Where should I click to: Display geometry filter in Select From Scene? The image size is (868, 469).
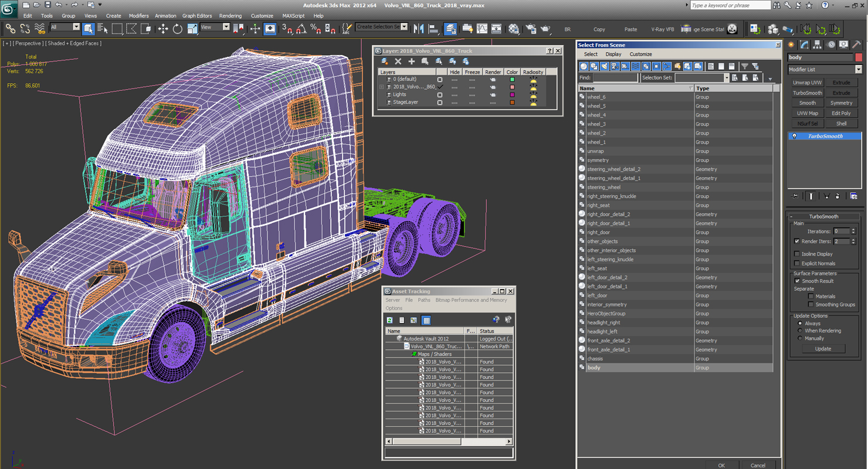coord(584,66)
